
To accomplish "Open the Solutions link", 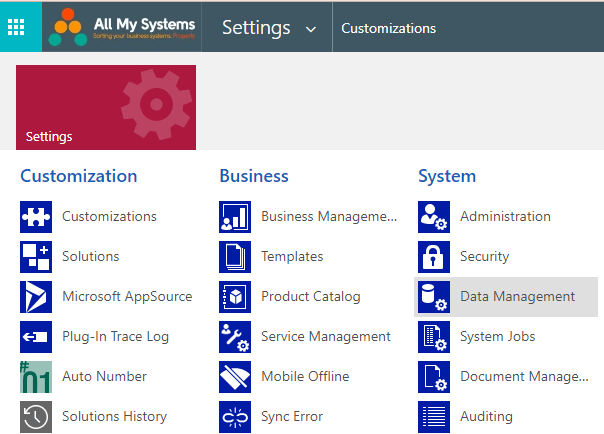I will 91,256.
